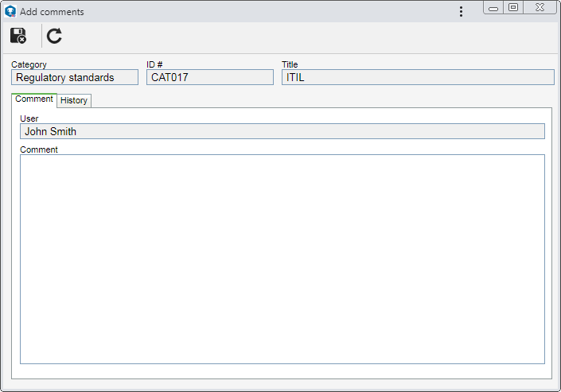
Task: Minimize the Add comments window
Action: 493,8
